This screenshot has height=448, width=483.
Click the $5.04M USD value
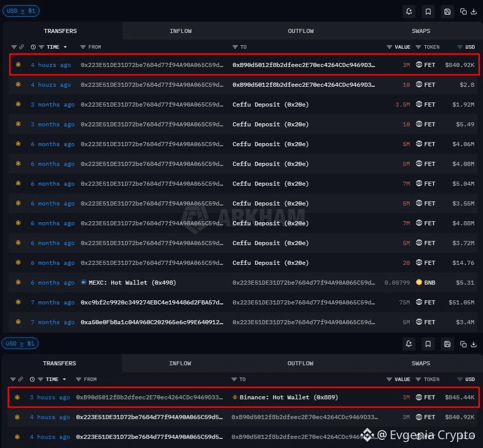[463, 184]
